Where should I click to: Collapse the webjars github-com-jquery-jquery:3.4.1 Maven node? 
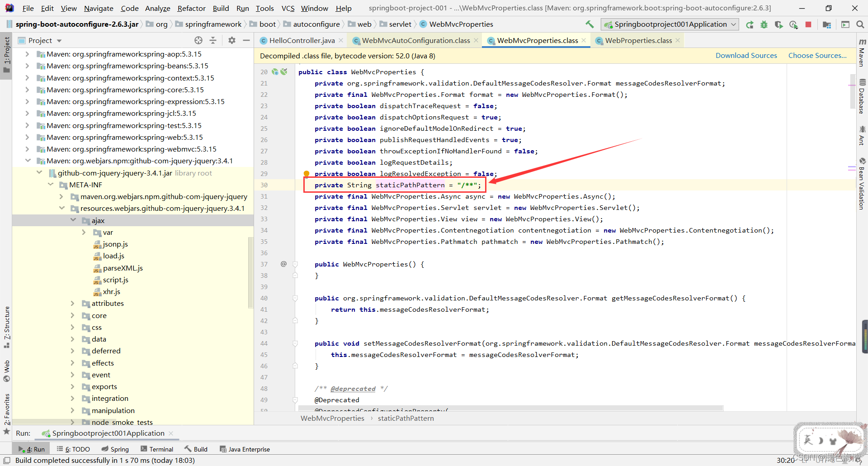tap(28, 161)
